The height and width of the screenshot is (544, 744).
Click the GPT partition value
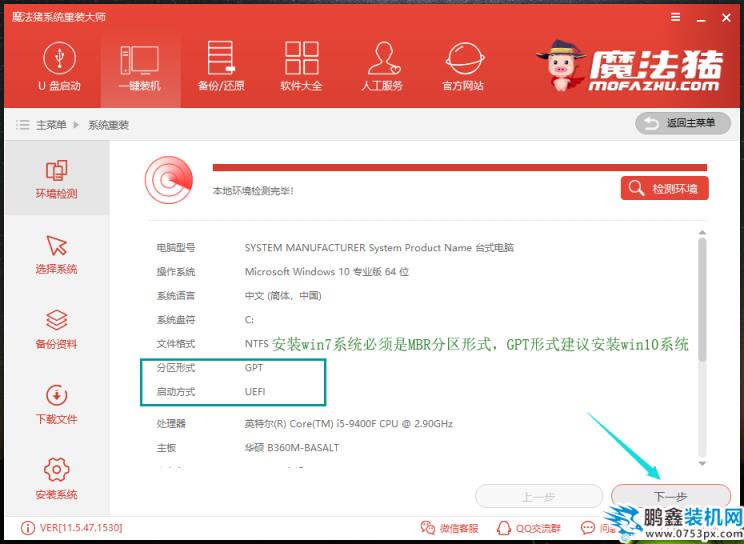(254, 368)
